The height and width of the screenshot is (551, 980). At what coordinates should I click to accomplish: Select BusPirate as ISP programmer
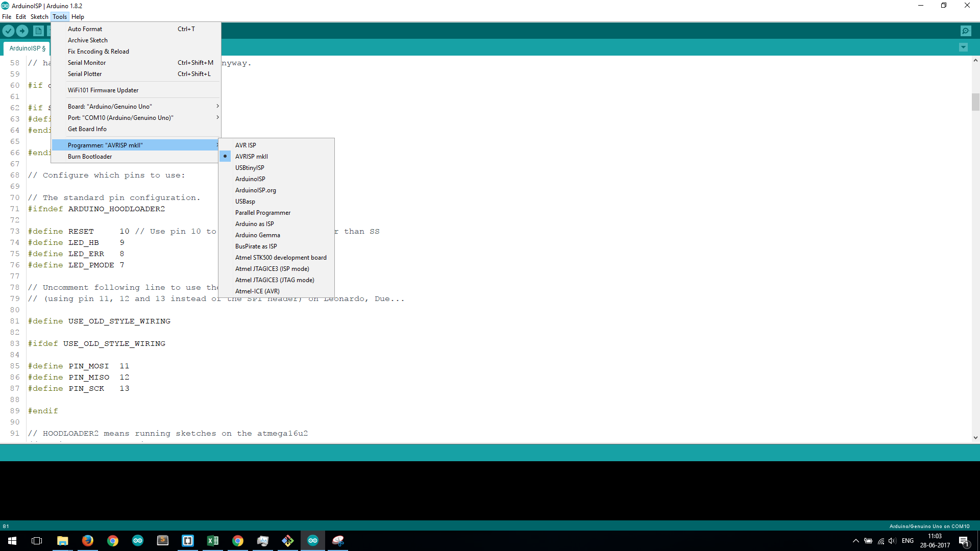click(x=277, y=246)
